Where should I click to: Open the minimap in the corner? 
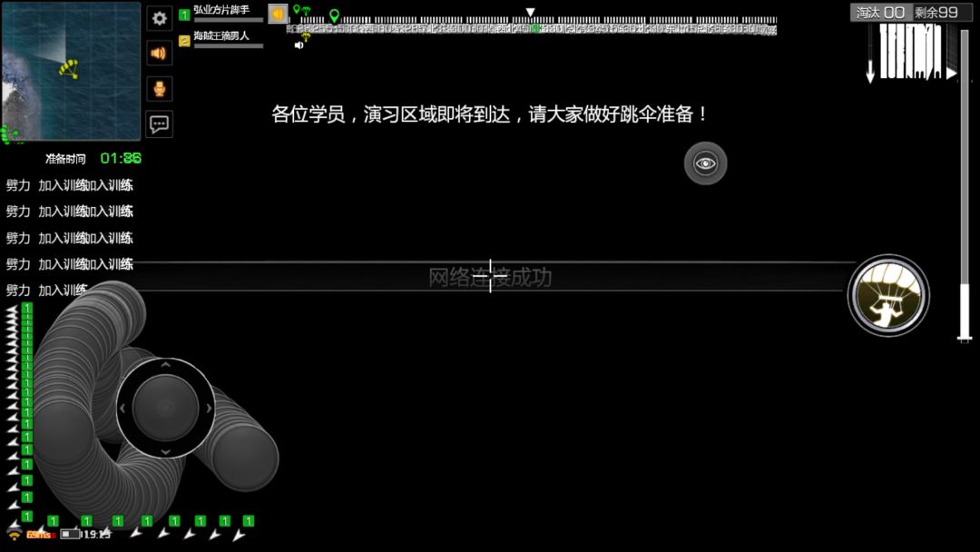[x=71, y=71]
